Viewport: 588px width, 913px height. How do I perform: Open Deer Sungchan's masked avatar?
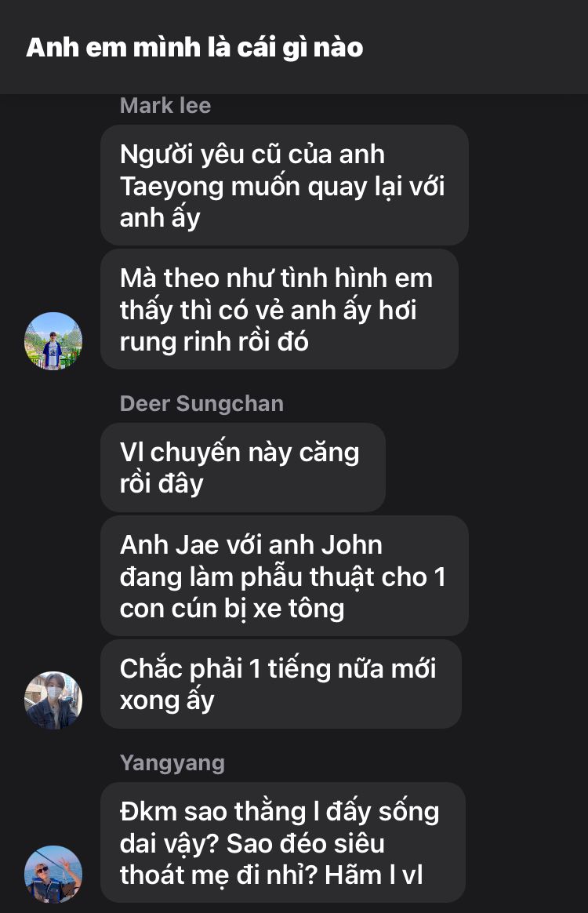(53, 700)
